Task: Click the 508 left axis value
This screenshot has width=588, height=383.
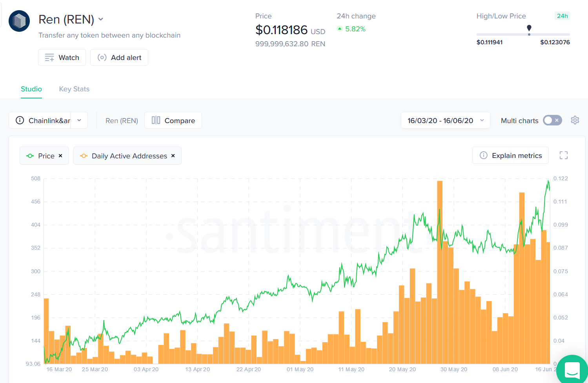Action: pyautogui.click(x=36, y=178)
